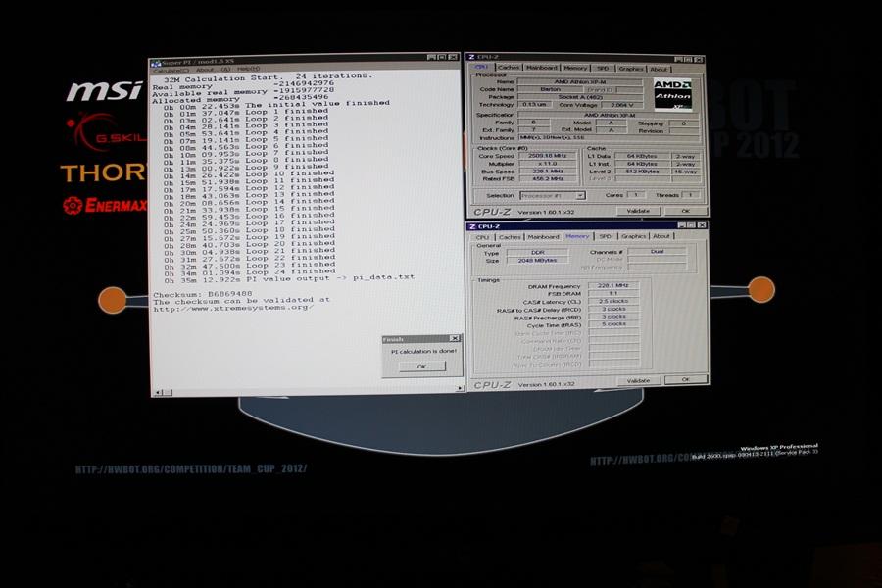Screen dimensions: 882x588
Task: Open the Calculate menu in Super PI
Action: [171, 71]
